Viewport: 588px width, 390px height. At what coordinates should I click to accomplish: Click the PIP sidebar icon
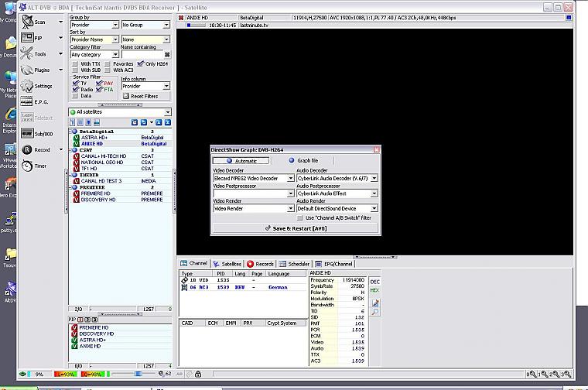click(26, 37)
